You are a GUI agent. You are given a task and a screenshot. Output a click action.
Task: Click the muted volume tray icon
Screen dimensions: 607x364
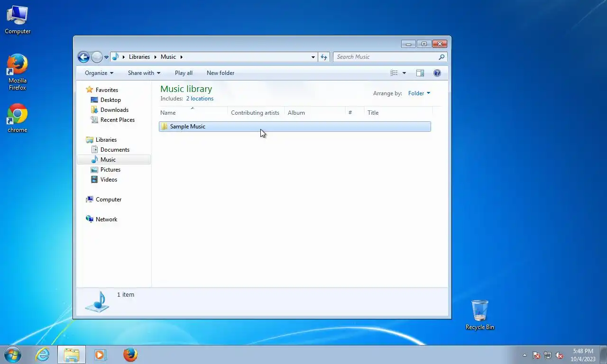pyautogui.click(x=560, y=355)
